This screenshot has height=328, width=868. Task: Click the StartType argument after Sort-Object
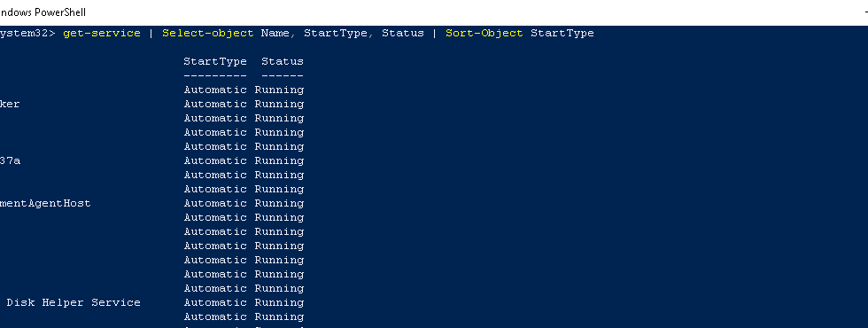[x=562, y=34]
